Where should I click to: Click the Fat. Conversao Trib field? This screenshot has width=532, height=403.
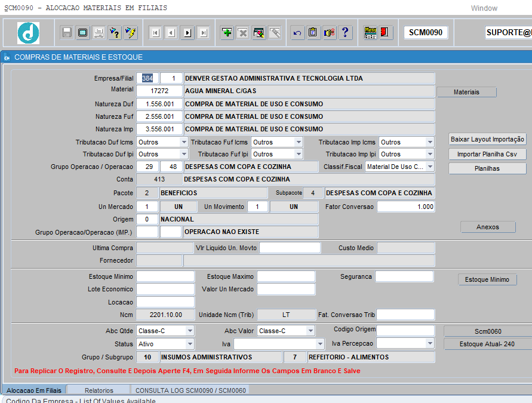pyautogui.click(x=406, y=315)
